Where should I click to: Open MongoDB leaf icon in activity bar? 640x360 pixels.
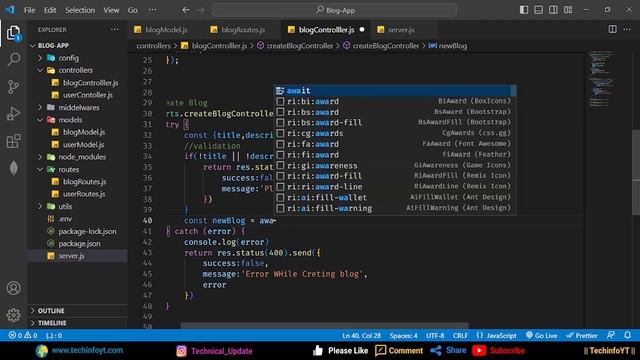pos(13,168)
